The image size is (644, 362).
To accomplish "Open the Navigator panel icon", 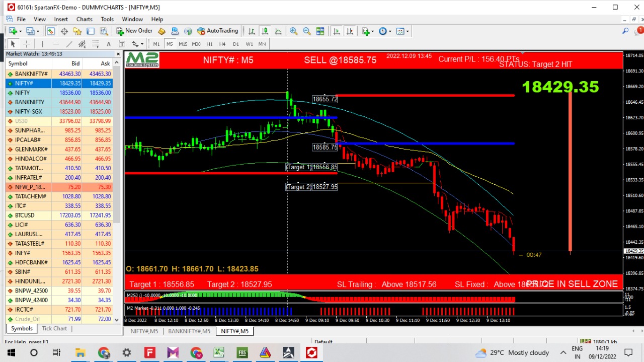I will [76, 31].
